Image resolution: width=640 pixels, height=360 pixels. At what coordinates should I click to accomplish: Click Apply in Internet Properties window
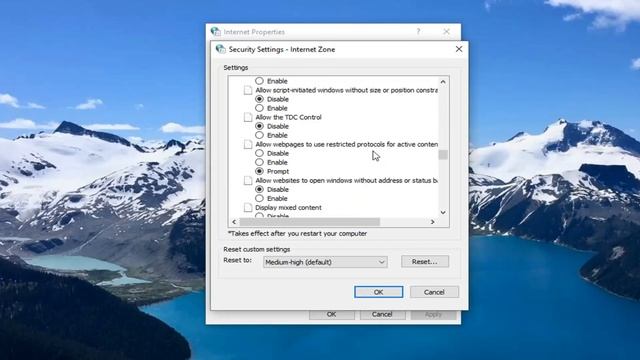pyautogui.click(x=433, y=314)
